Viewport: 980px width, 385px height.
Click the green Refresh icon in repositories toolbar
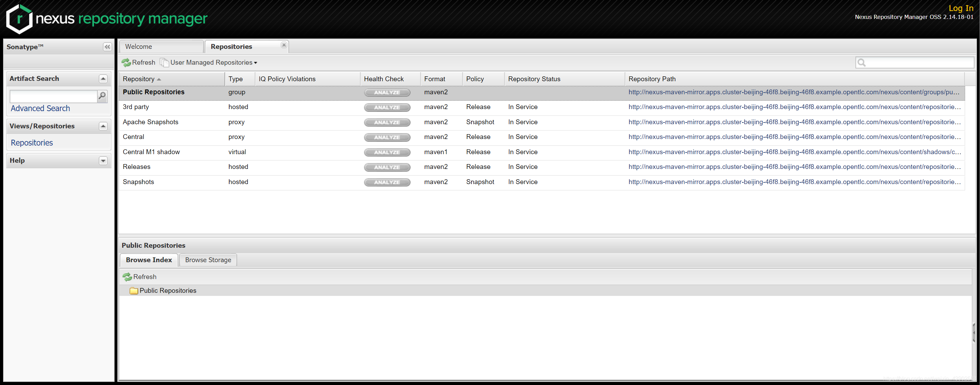(126, 62)
